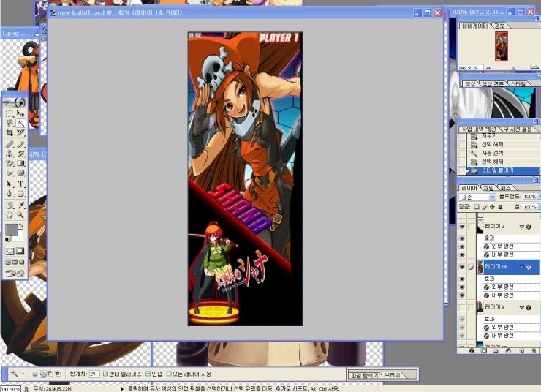This screenshot has height=392, width=541.
Task: Open the 칠 fill slider arrow
Action: point(540,207)
